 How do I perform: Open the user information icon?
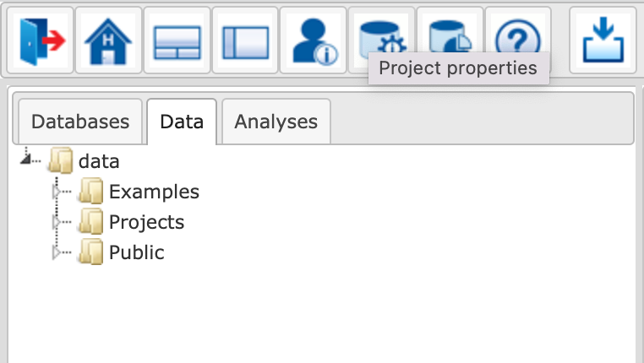click(x=314, y=41)
